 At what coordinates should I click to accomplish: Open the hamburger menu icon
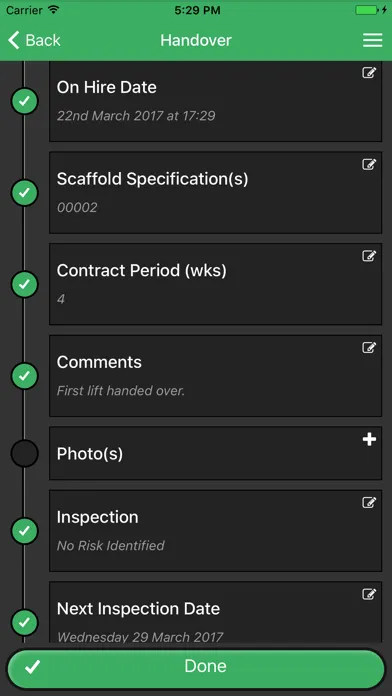point(372,40)
